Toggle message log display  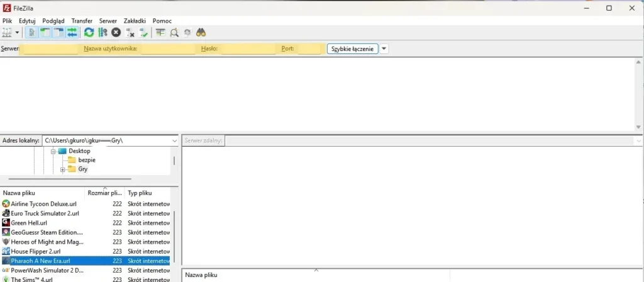31,33
